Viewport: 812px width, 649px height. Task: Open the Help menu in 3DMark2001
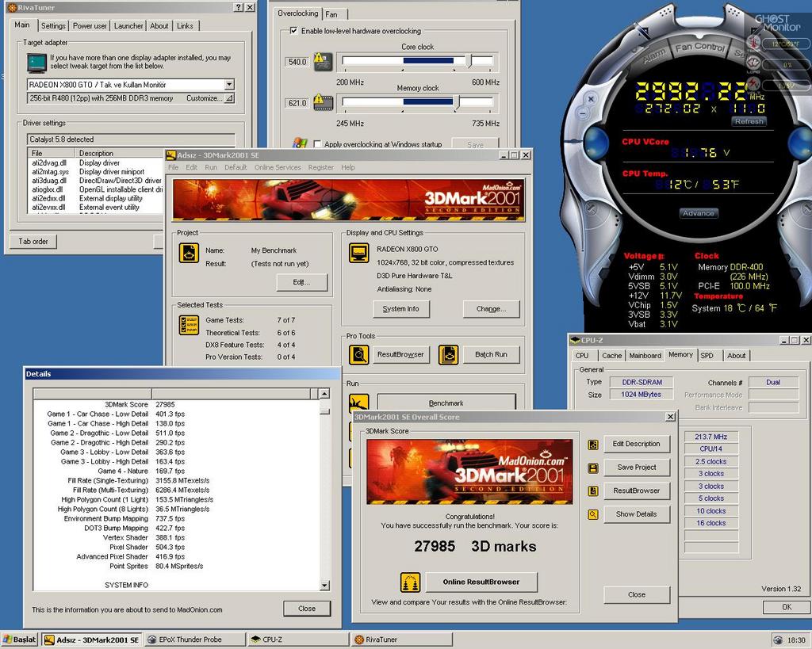tap(348, 167)
